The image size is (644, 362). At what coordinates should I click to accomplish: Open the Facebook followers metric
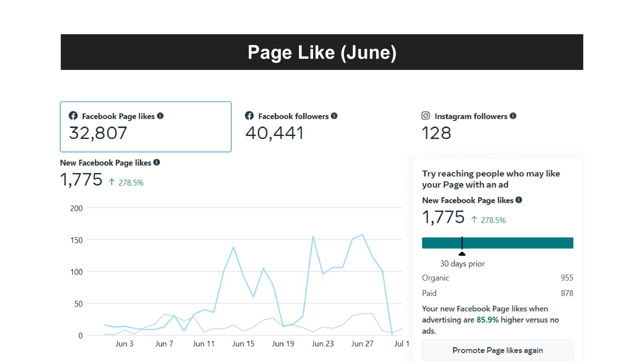coord(291,127)
